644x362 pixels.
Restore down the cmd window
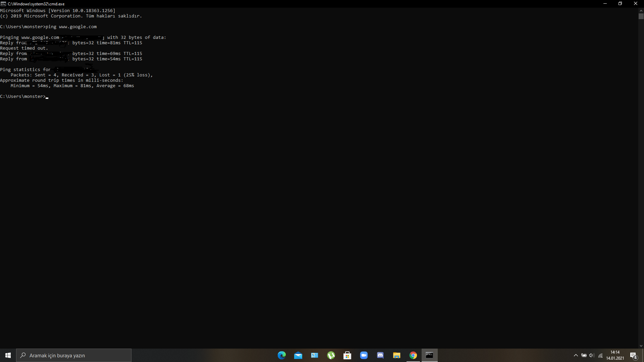(x=620, y=4)
